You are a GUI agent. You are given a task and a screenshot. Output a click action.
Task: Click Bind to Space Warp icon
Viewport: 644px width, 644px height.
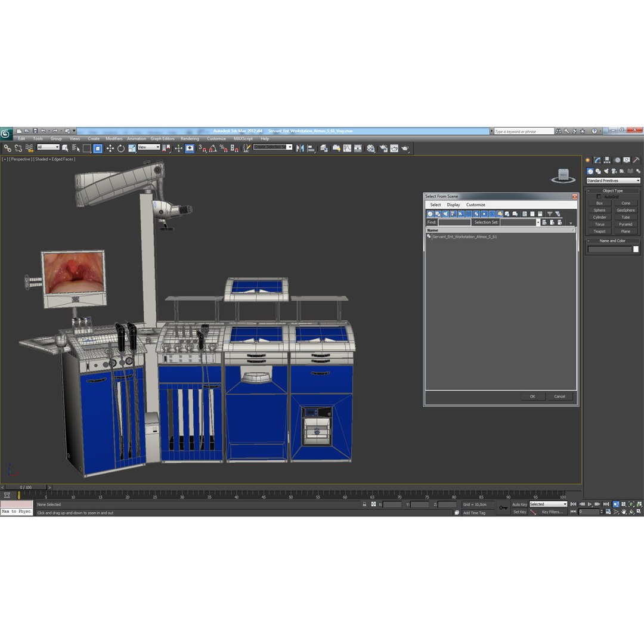29,148
